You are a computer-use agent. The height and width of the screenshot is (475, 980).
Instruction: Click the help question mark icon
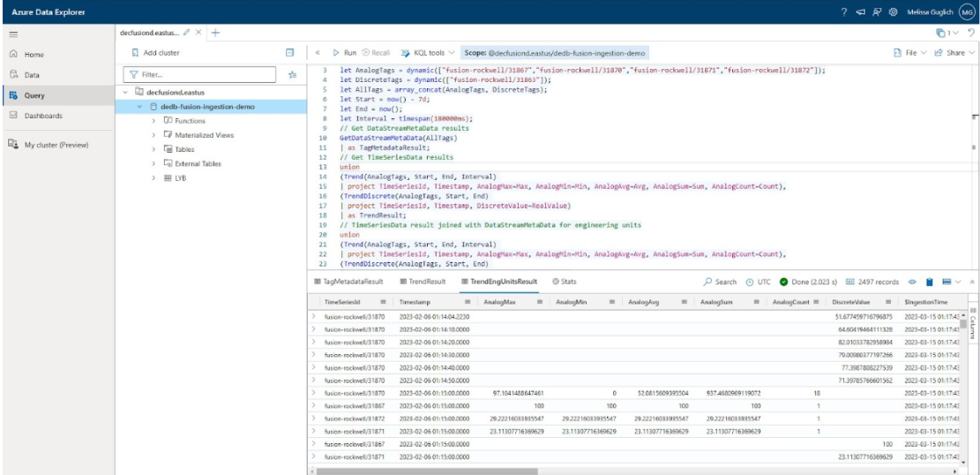(844, 11)
